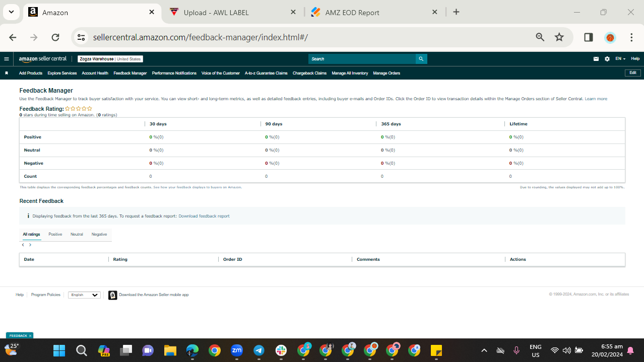Viewport: 644px width, 362px height.
Task: Show hidden system tray icons
Action: pyautogui.click(x=484, y=350)
